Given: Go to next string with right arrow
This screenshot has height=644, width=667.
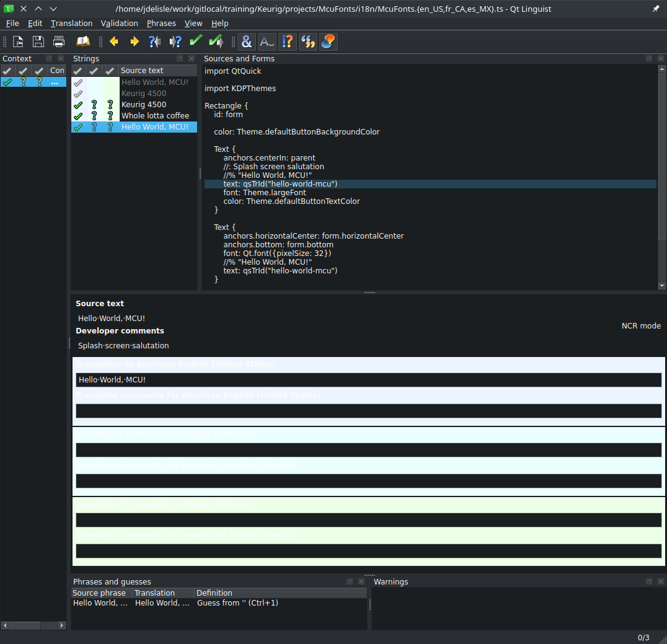Looking at the screenshot, I should pyautogui.click(x=134, y=42).
